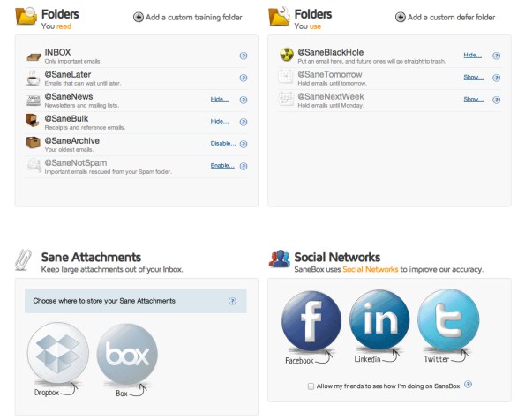
Task: Open help icon for @SaneBlackHole folder
Action: (496, 56)
